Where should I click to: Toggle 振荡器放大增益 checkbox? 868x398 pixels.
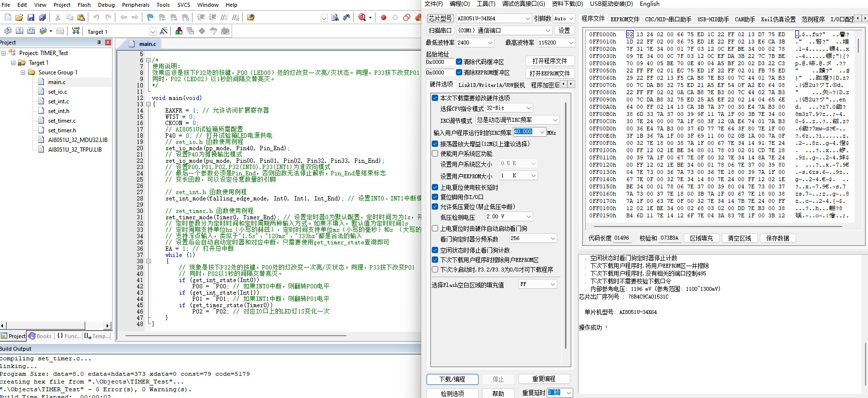click(x=435, y=143)
